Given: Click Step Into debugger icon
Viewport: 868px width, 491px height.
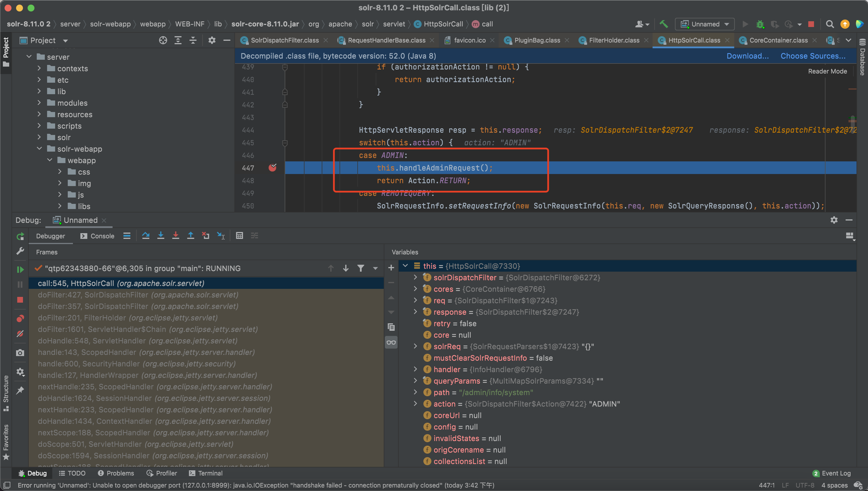Looking at the screenshot, I should coord(161,236).
